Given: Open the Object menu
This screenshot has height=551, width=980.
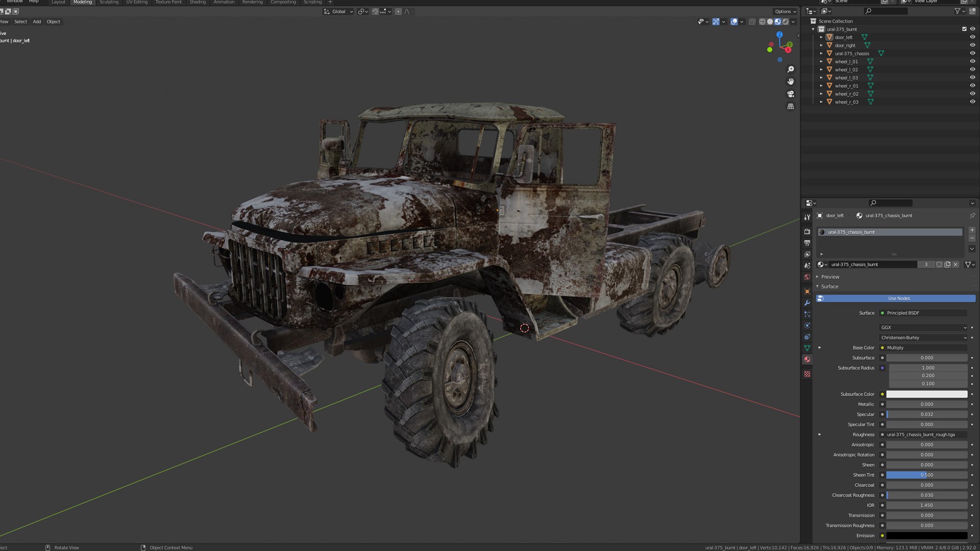Looking at the screenshot, I should [53, 21].
